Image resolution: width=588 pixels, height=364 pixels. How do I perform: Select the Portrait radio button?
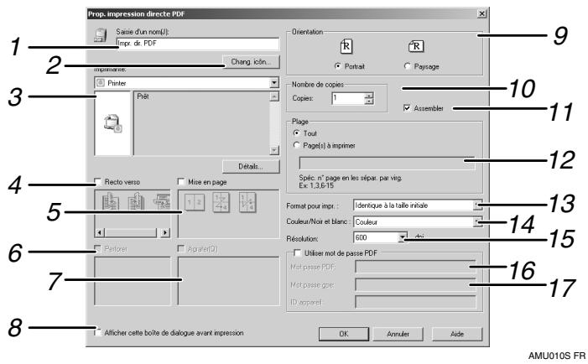tap(337, 66)
